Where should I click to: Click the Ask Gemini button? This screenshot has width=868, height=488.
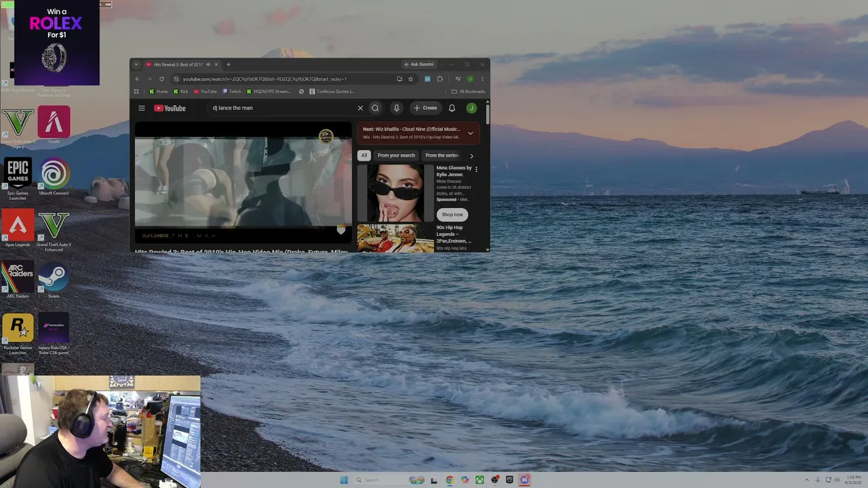point(418,64)
